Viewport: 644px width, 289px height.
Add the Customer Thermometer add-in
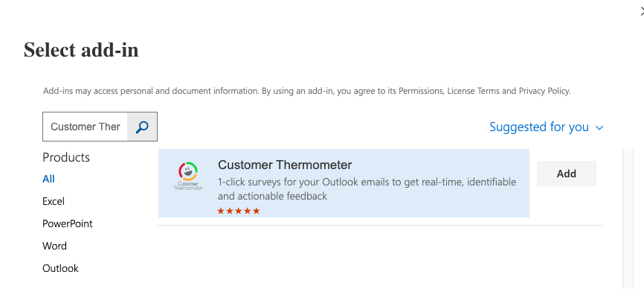coord(567,174)
